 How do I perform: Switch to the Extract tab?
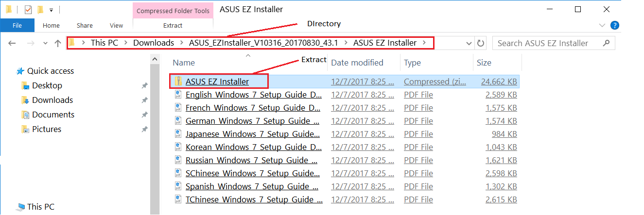173,25
